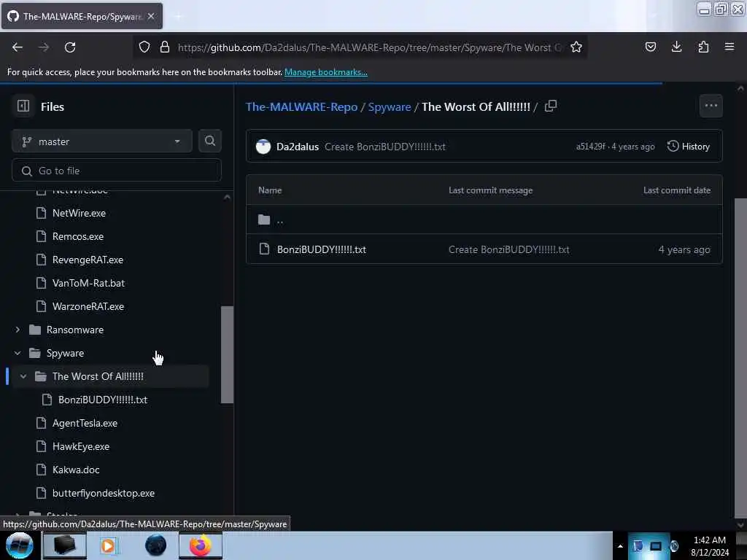This screenshot has height=560, width=747.
Task: Click the file tree scrollbar thumb
Action: 228,355
